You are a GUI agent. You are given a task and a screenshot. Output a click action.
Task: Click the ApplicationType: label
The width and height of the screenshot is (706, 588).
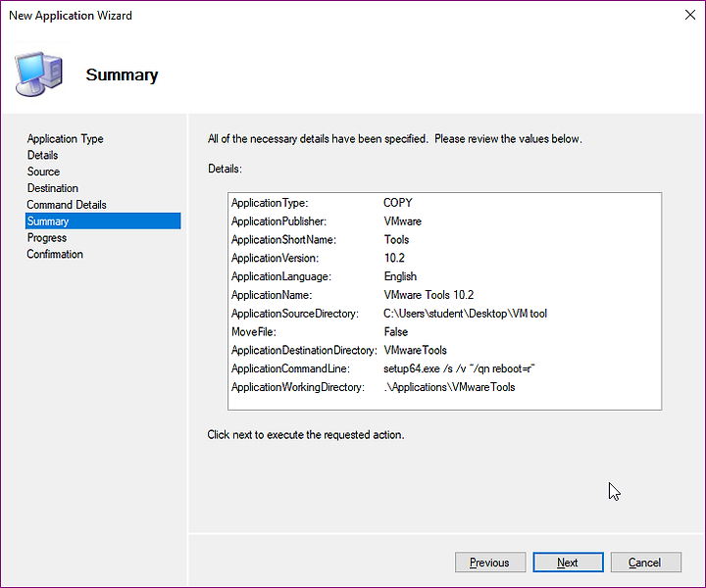(270, 203)
